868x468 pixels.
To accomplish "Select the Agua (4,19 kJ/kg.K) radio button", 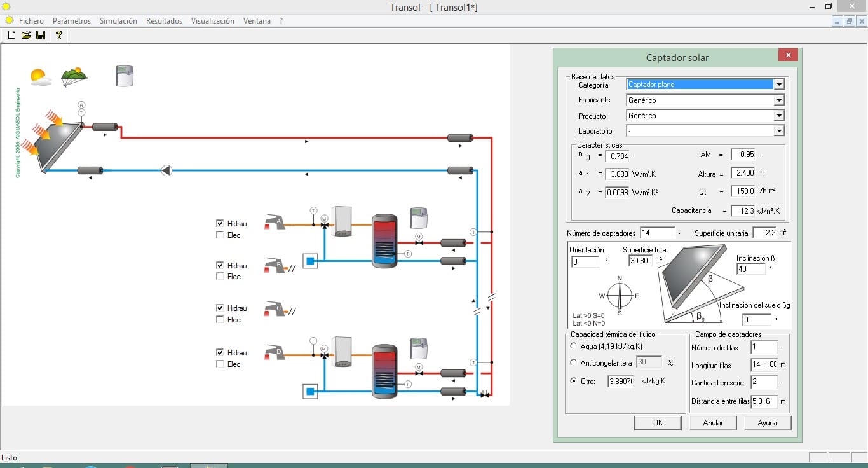I will tap(574, 347).
